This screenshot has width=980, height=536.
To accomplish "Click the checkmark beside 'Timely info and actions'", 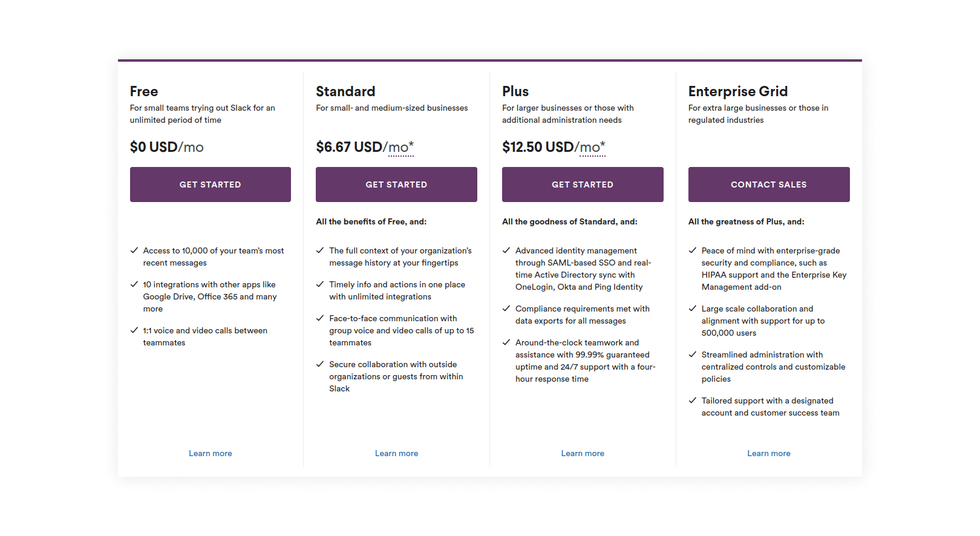I will tap(320, 284).
